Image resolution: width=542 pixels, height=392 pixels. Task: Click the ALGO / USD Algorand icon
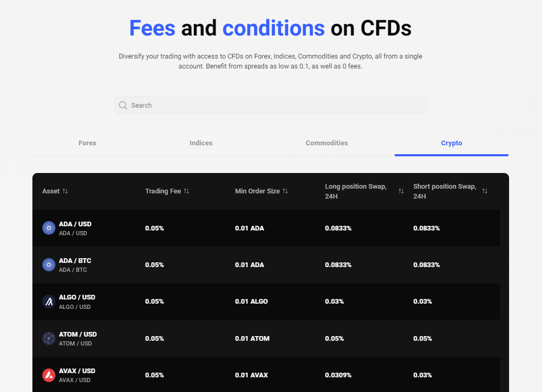(49, 302)
